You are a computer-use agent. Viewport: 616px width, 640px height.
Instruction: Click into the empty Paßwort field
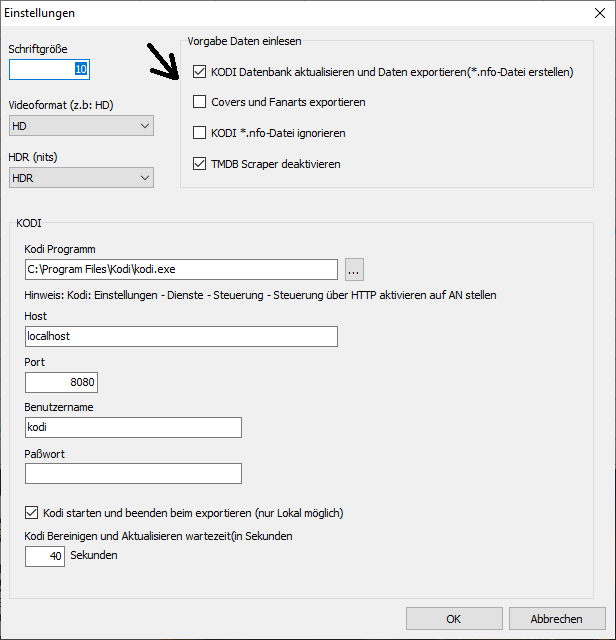(x=133, y=473)
